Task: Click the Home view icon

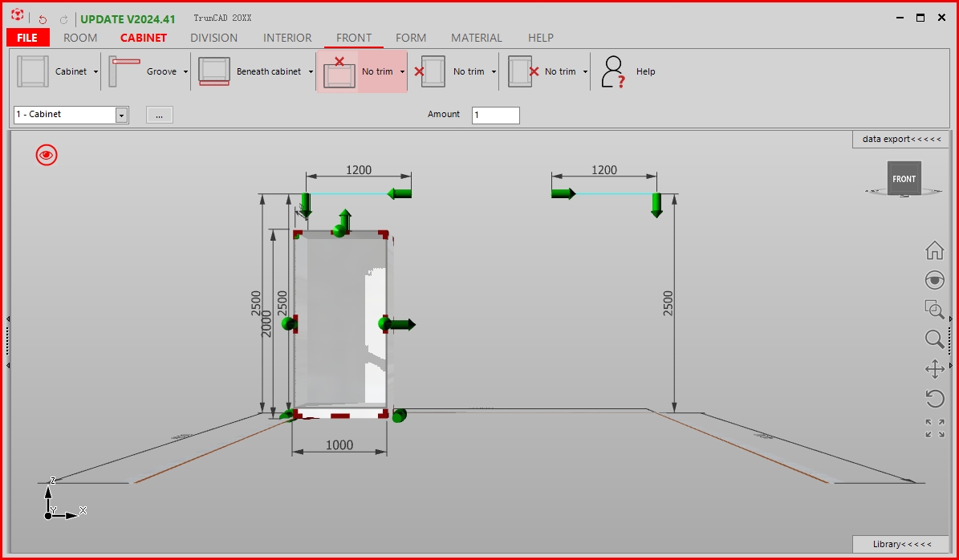Action: [x=935, y=250]
